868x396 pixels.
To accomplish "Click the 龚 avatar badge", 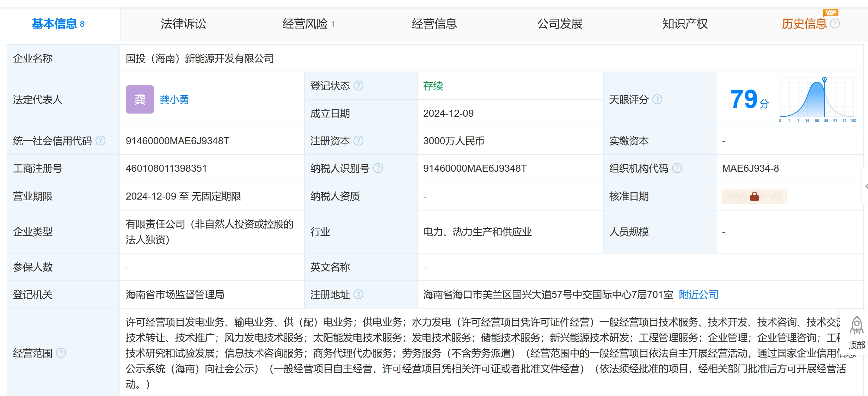I will pyautogui.click(x=140, y=99).
